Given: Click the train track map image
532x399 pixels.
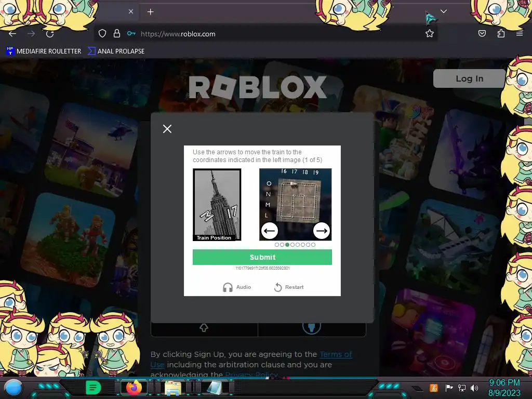Looking at the screenshot, I should tap(296, 205).
